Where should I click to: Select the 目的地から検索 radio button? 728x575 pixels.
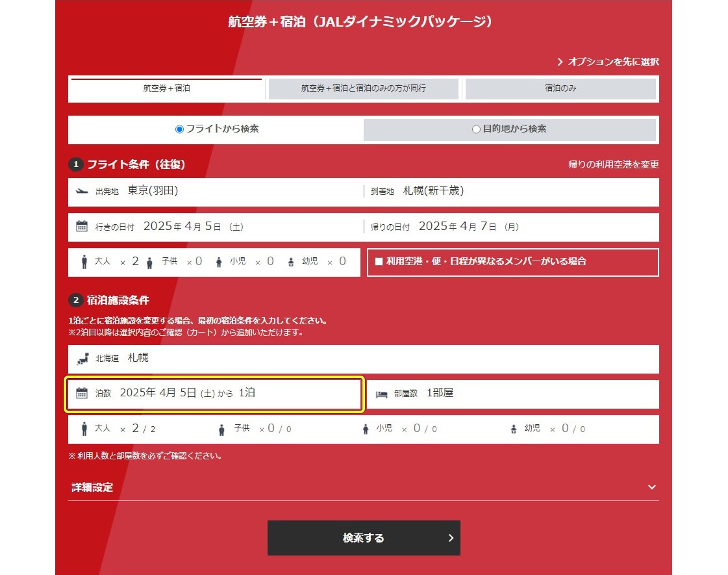tap(476, 129)
